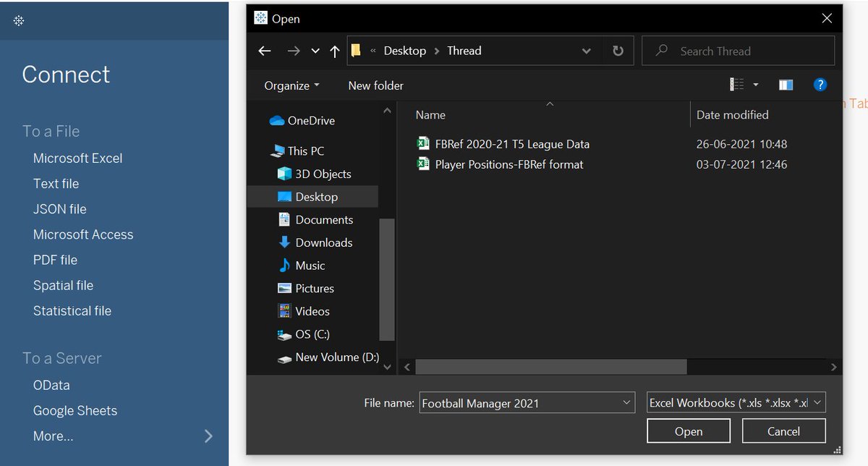Click the Up one level arrow
This screenshot has width=868, height=466.
point(334,51)
